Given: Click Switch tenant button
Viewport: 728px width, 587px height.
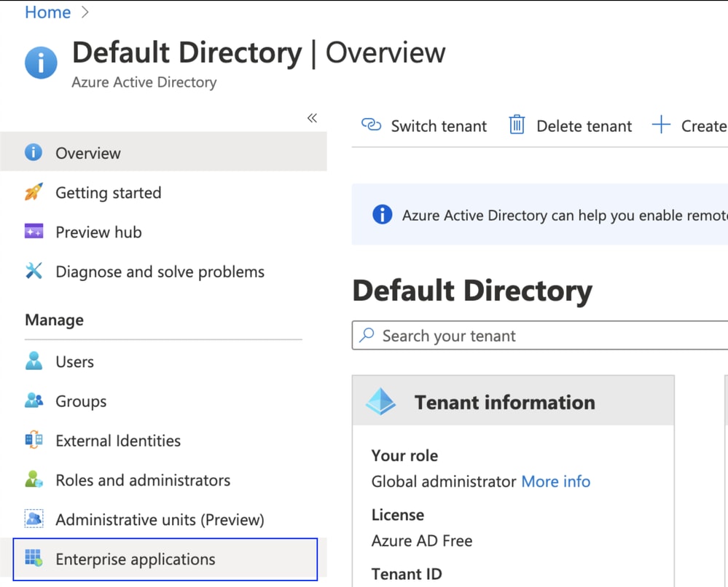Looking at the screenshot, I should point(424,126).
